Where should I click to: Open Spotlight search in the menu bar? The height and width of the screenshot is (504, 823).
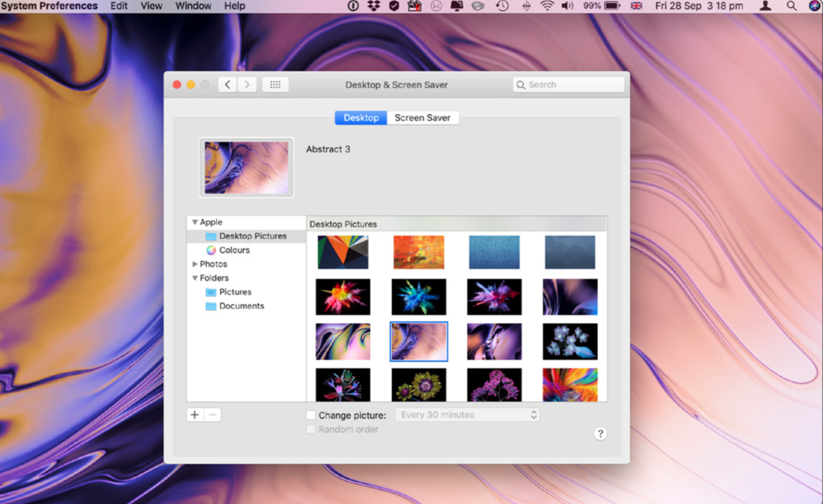coord(791,6)
